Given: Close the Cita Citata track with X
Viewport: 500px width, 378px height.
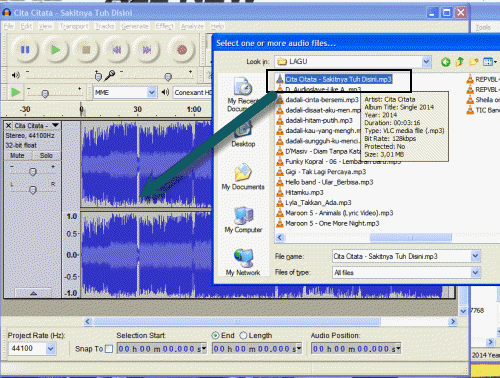Looking at the screenshot, I should 8,126.
